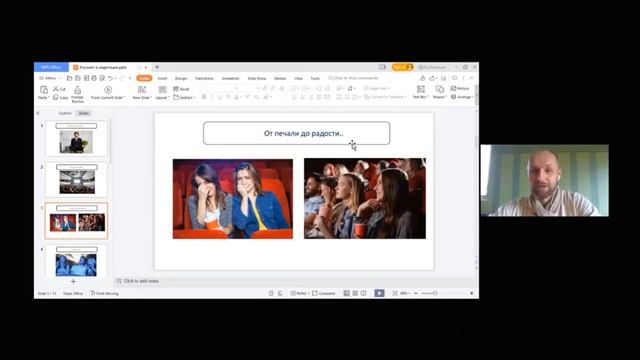Open the Layout options
Screen dimensions: 640x360
pos(162,93)
